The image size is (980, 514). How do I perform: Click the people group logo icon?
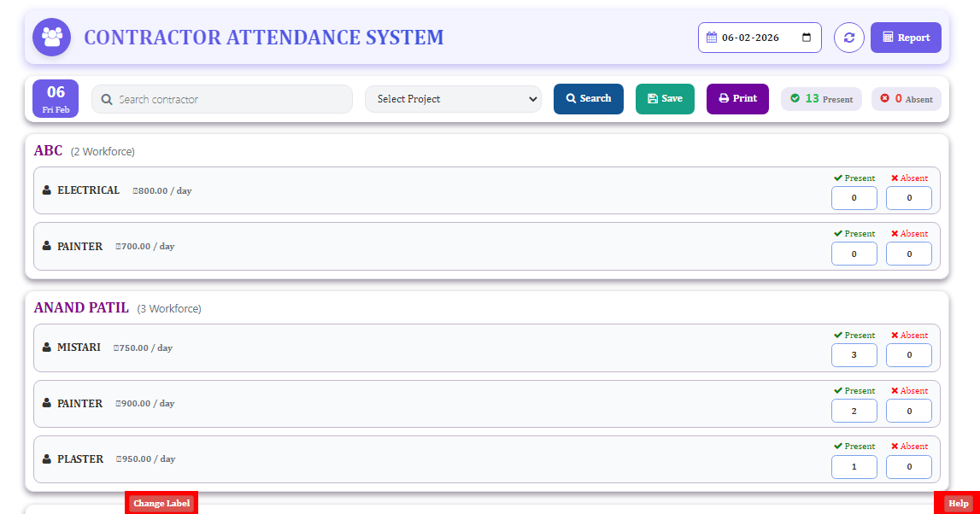[52, 38]
